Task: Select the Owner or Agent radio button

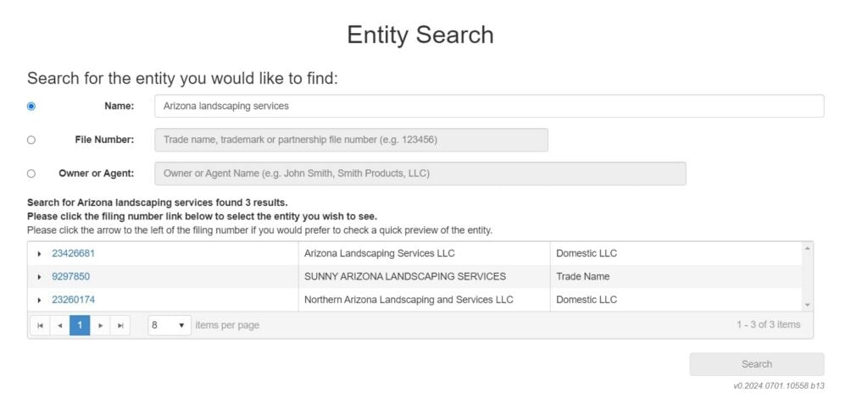Action: pyautogui.click(x=31, y=174)
